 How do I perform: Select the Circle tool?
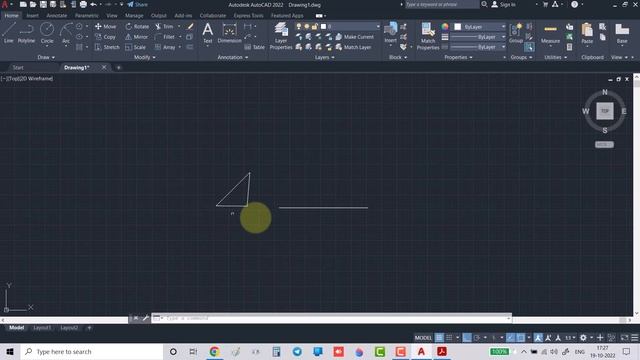pos(47,33)
